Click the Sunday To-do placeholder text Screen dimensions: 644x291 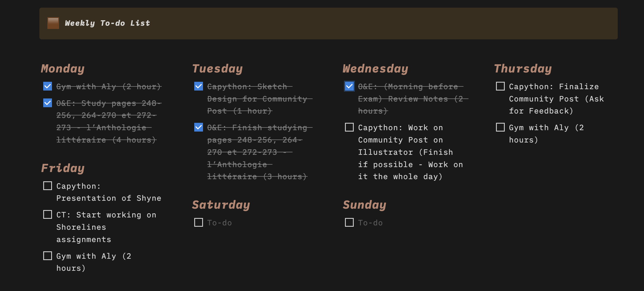[370, 223]
